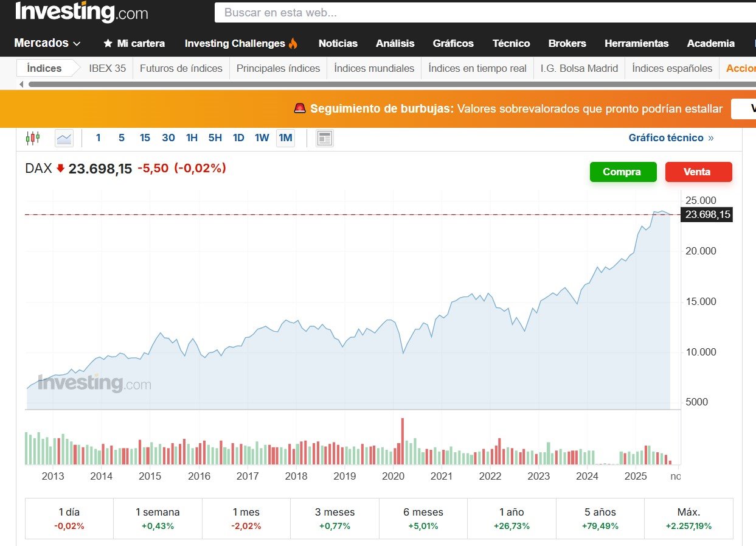
Task: Open the Gráfico técnico link arrow
Action: (x=710, y=138)
